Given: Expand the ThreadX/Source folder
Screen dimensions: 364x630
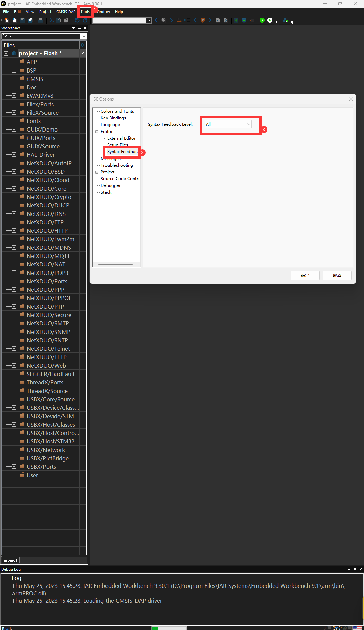Looking at the screenshot, I should (x=14, y=391).
